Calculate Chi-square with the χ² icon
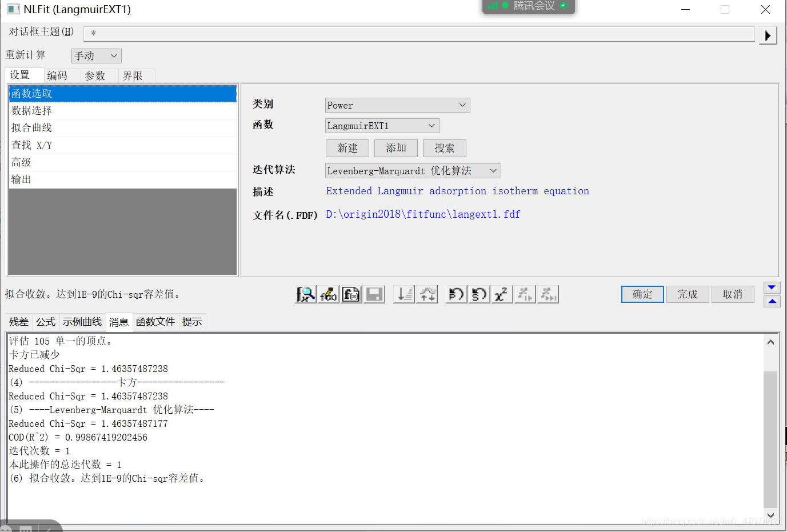The image size is (787, 532). (x=502, y=294)
